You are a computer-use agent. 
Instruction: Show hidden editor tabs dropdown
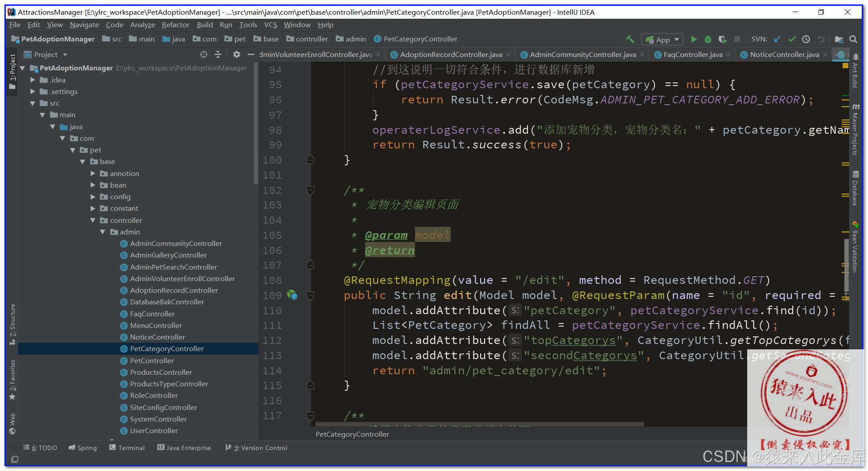(x=841, y=55)
